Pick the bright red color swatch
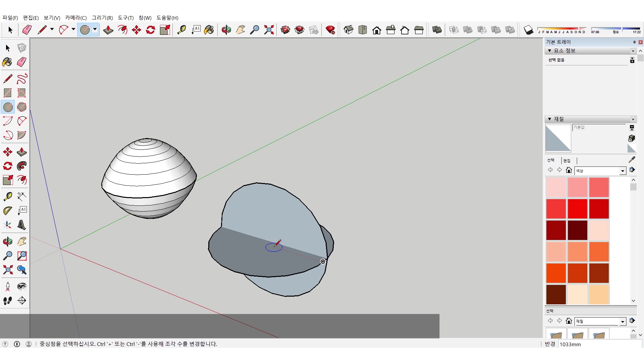The width and height of the screenshot is (644, 362). click(577, 208)
